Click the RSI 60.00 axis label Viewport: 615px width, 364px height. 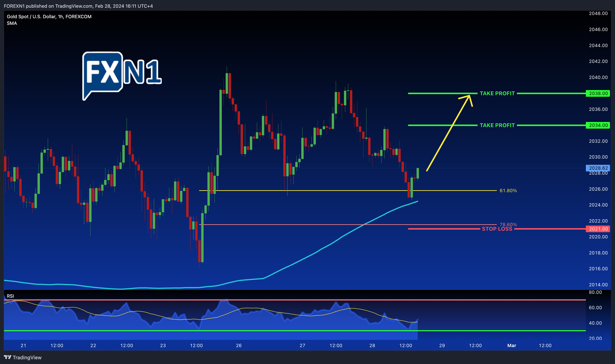coord(595,308)
